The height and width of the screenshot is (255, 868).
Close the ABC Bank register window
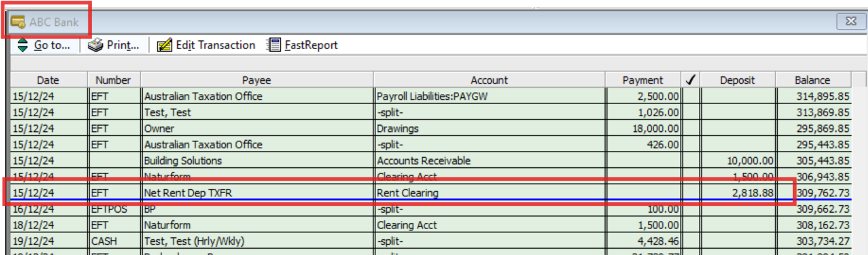point(850,22)
